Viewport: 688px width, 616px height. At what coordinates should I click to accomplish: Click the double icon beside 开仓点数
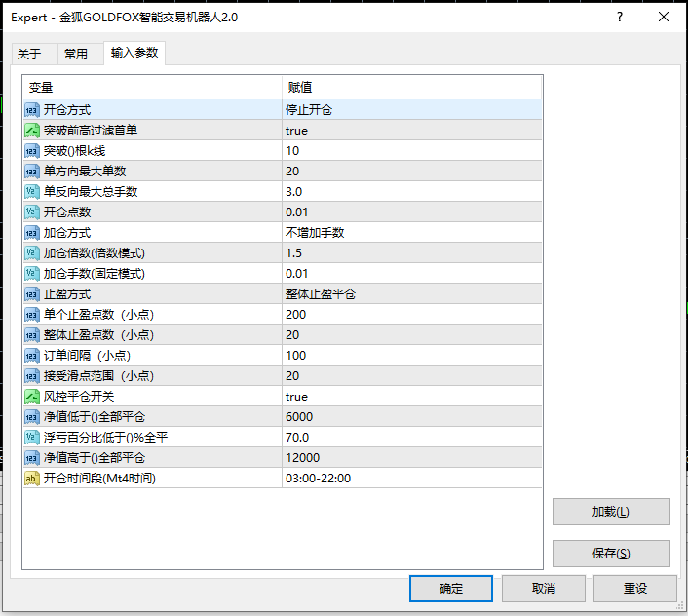[32, 212]
